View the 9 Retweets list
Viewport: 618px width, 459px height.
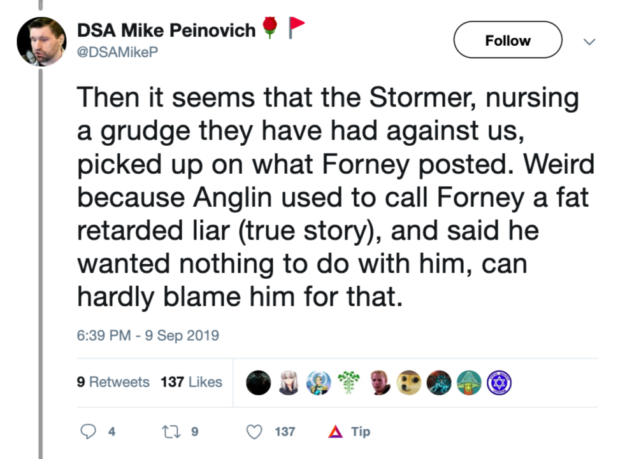point(113,382)
